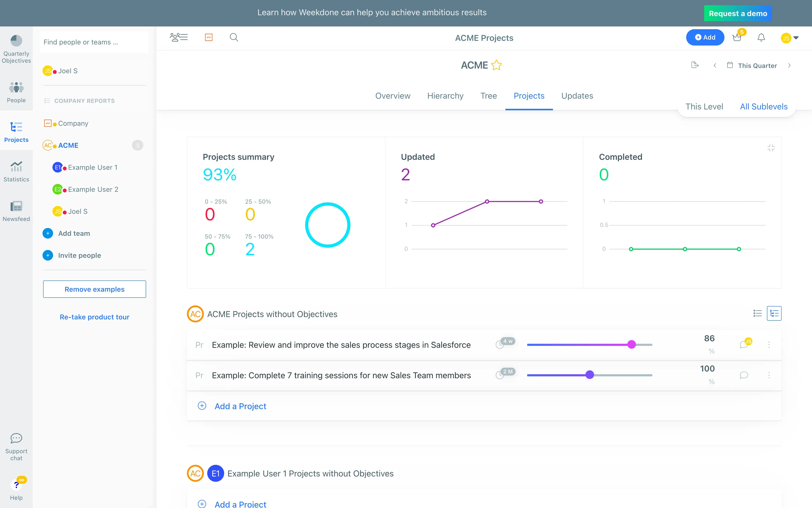Collapse the projects summary widget
812x508 pixels.
(771, 148)
